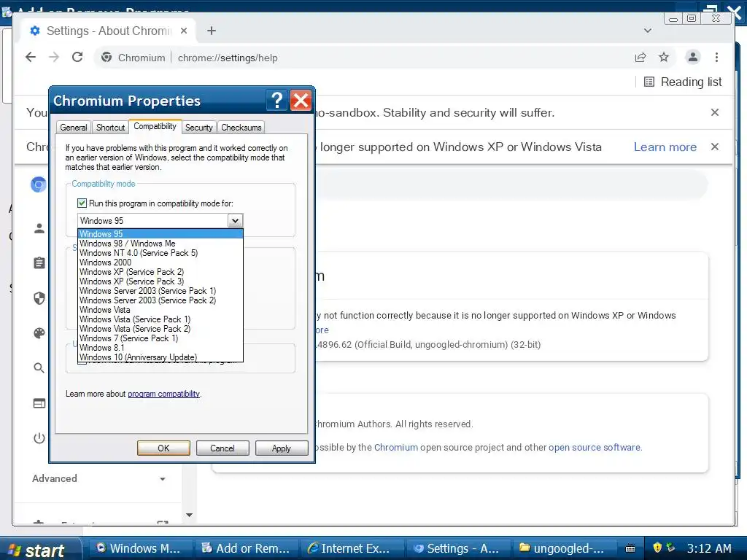The image size is (747, 560).
Task: Open the Default browser sidebar icon
Action: [x=39, y=403]
